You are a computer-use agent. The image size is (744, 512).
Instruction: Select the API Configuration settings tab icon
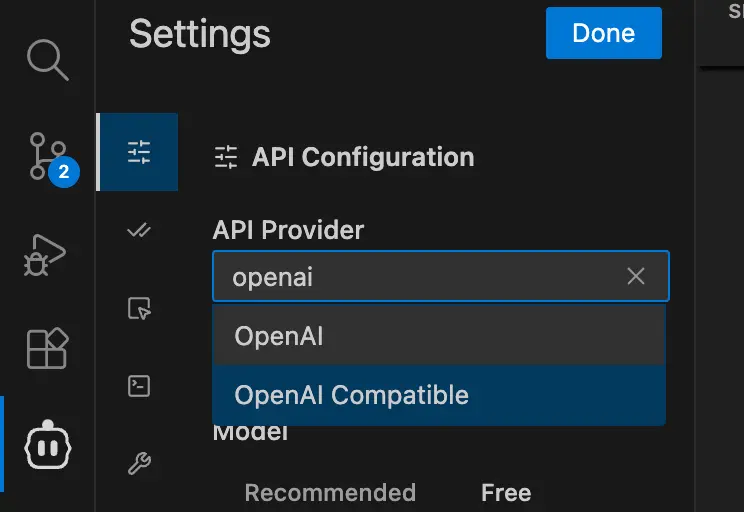pos(139,152)
